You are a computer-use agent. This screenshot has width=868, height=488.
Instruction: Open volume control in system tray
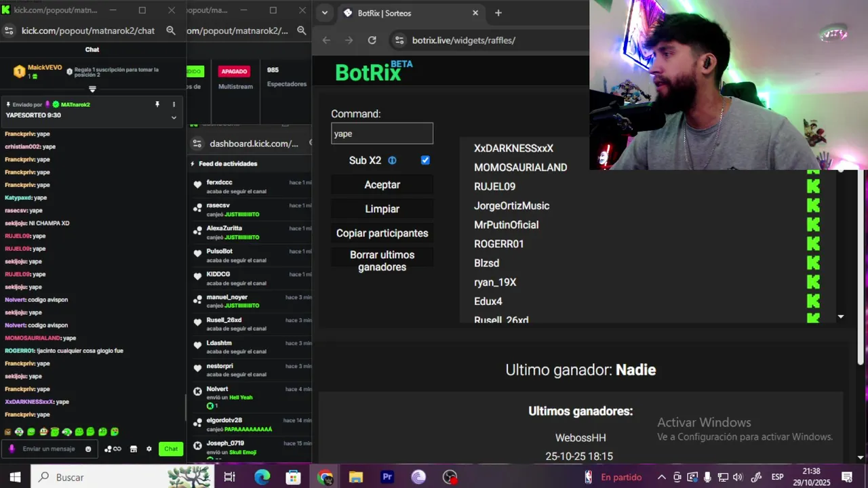tap(738, 477)
